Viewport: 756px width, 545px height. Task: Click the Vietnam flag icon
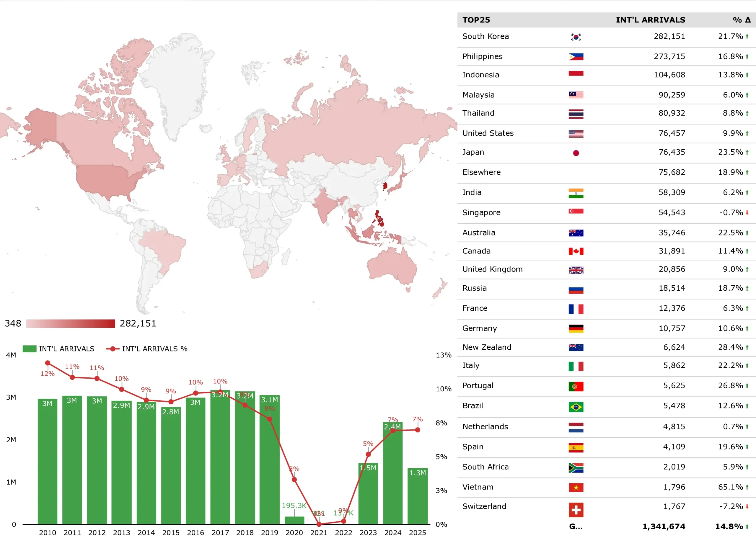pos(576,488)
